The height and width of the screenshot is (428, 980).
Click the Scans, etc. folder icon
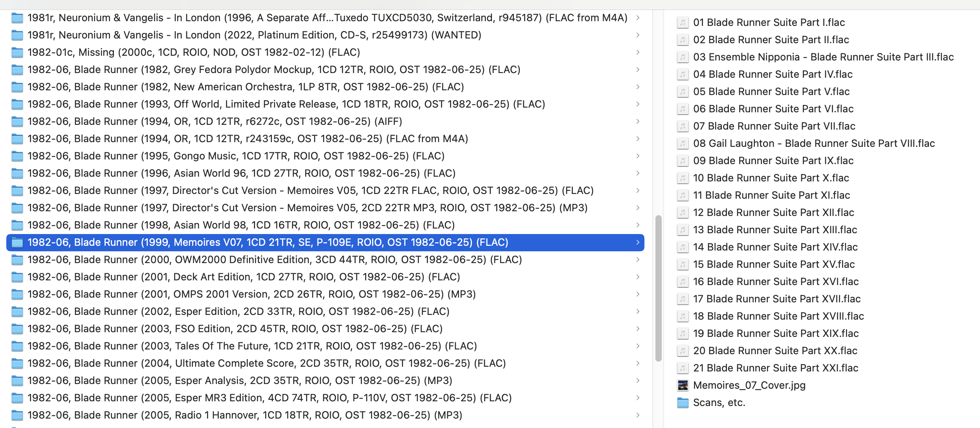pos(683,402)
